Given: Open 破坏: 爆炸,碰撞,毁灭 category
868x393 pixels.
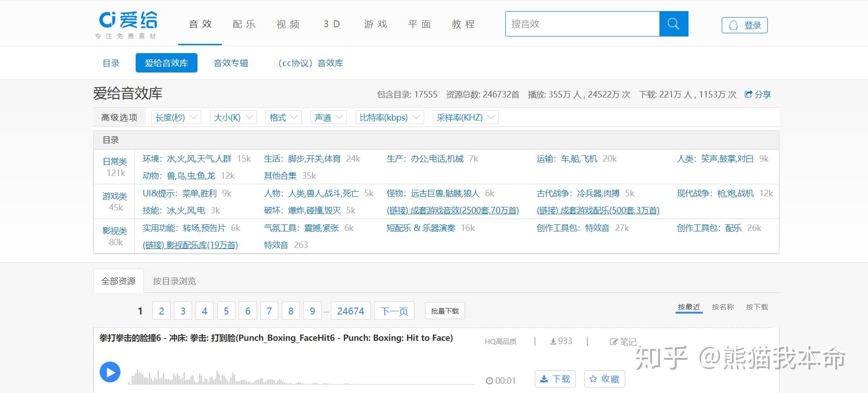Looking at the screenshot, I should (302, 211).
